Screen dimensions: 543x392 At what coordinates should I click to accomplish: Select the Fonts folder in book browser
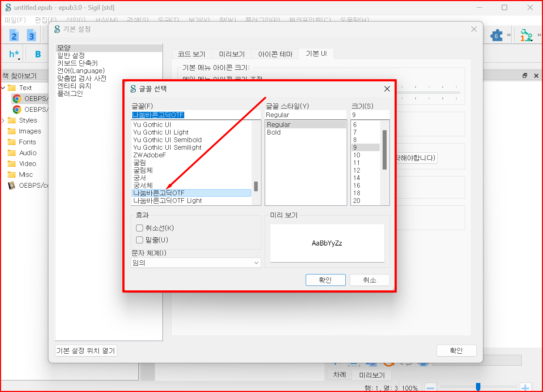pyautogui.click(x=28, y=142)
